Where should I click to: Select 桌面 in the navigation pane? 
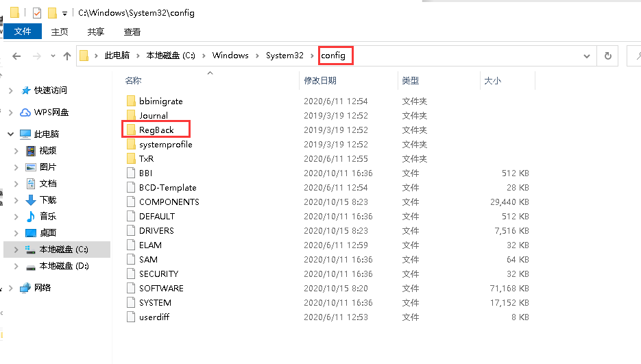(48, 232)
